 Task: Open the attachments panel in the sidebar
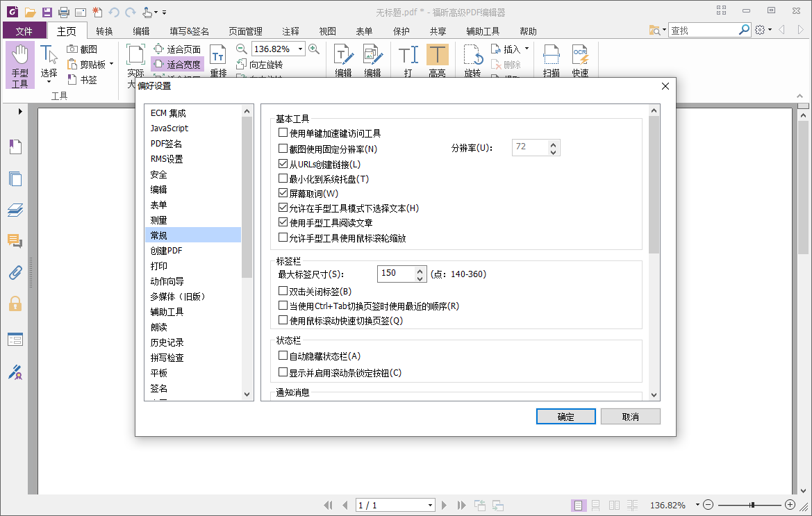(15, 272)
